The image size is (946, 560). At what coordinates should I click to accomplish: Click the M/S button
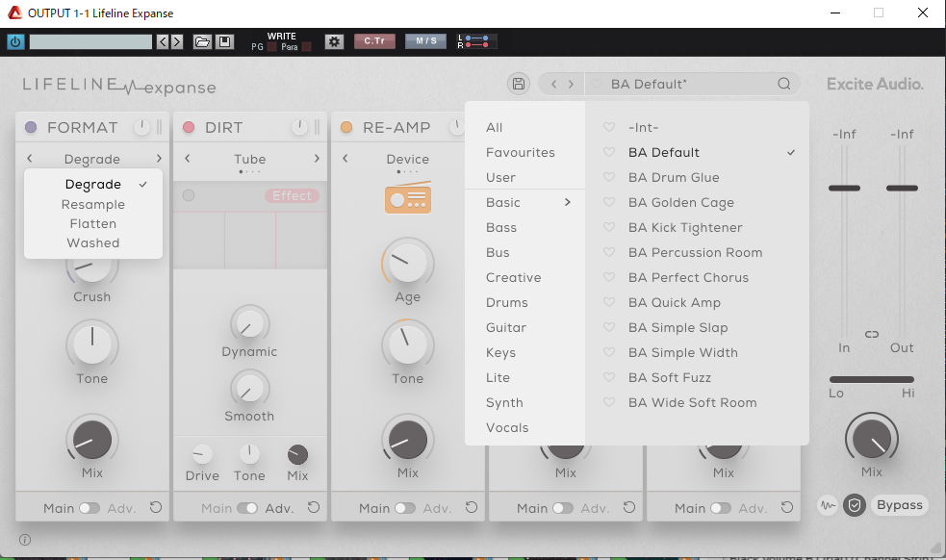(426, 41)
